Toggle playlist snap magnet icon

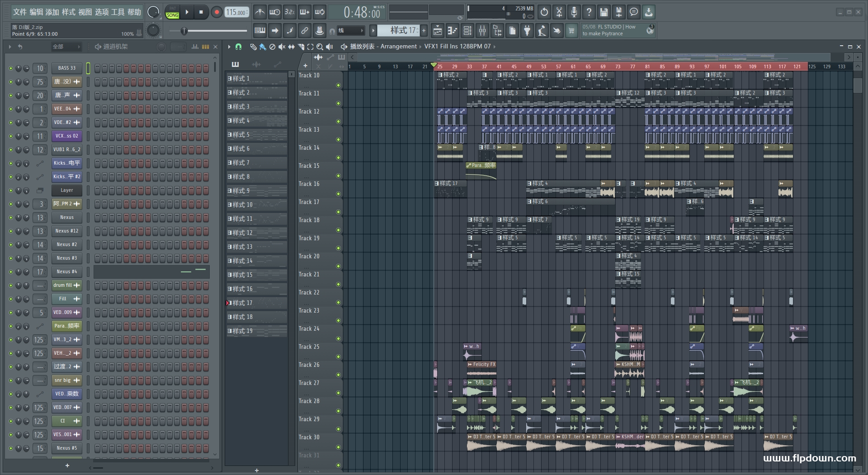[239, 47]
